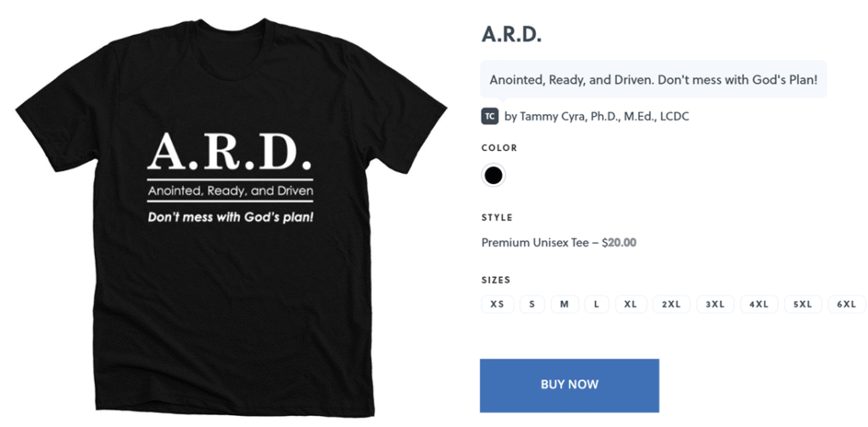Select the 4XL size option
The image size is (868, 427).
[759, 304]
